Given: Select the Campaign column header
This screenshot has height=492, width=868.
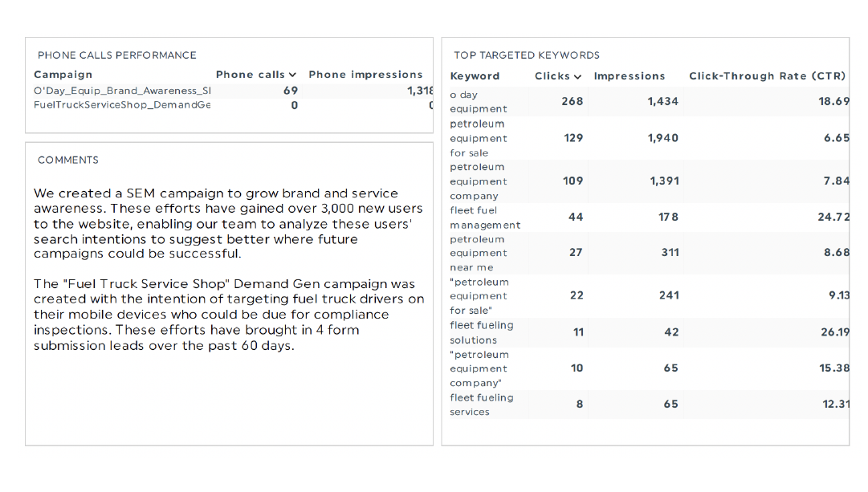Looking at the screenshot, I should tap(63, 75).
